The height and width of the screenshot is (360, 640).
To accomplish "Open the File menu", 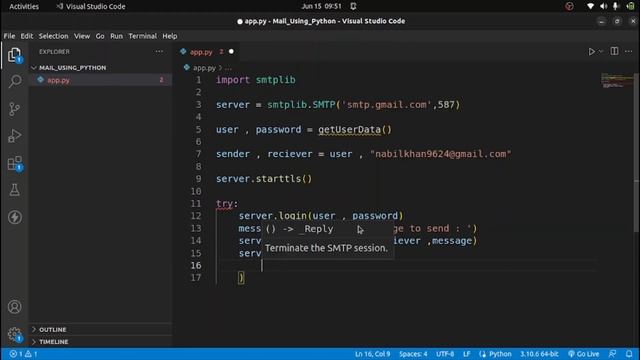I will pos(9,36).
